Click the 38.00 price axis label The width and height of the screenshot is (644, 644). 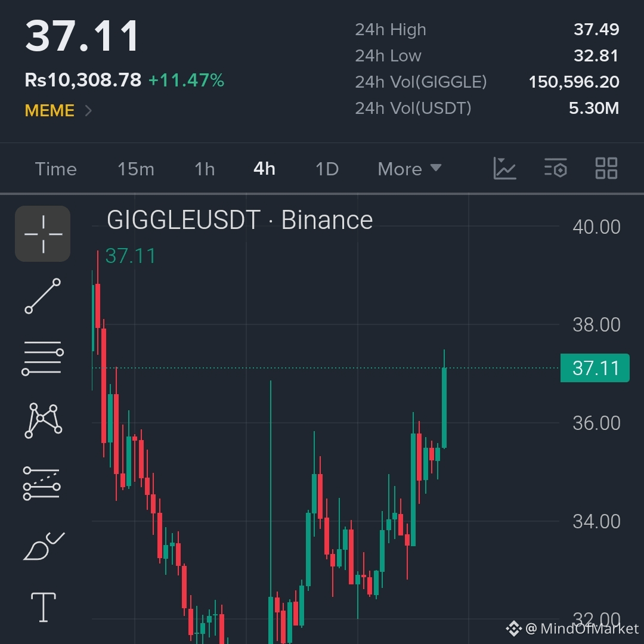click(x=596, y=325)
